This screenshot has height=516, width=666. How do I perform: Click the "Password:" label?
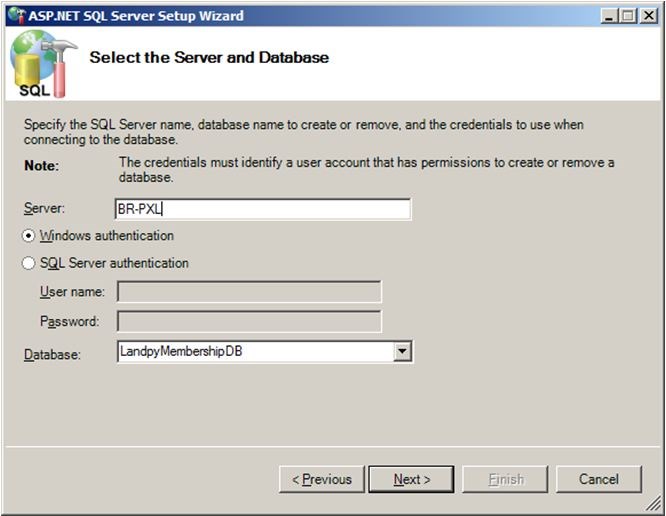click(x=70, y=321)
